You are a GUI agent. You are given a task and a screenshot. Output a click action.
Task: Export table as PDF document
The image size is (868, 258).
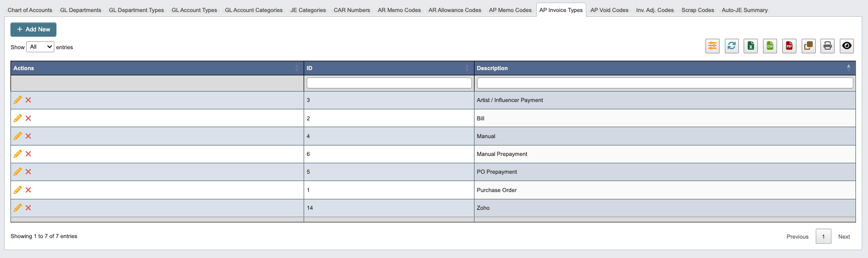click(789, 46)
